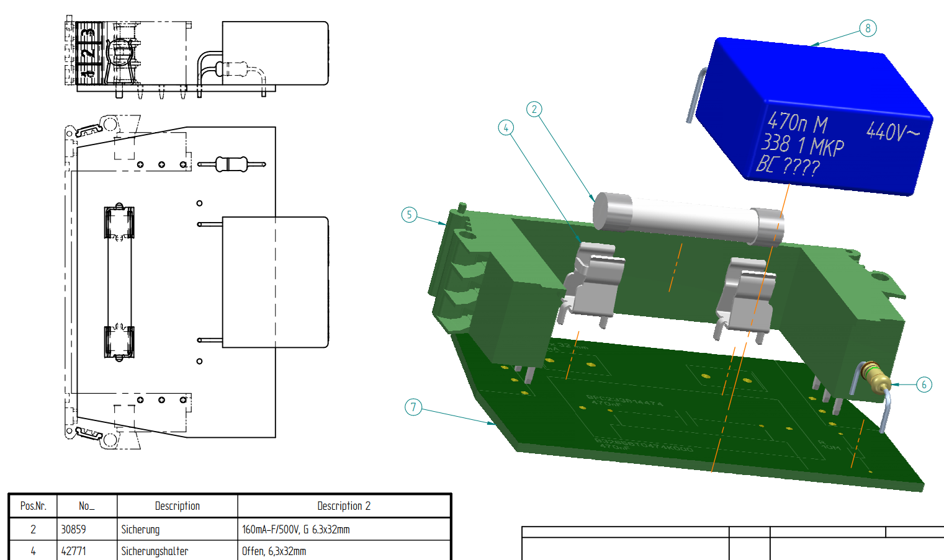Select balloon 7 pointing to the PCB
This screenshot has height=560, width=944.
413,407
